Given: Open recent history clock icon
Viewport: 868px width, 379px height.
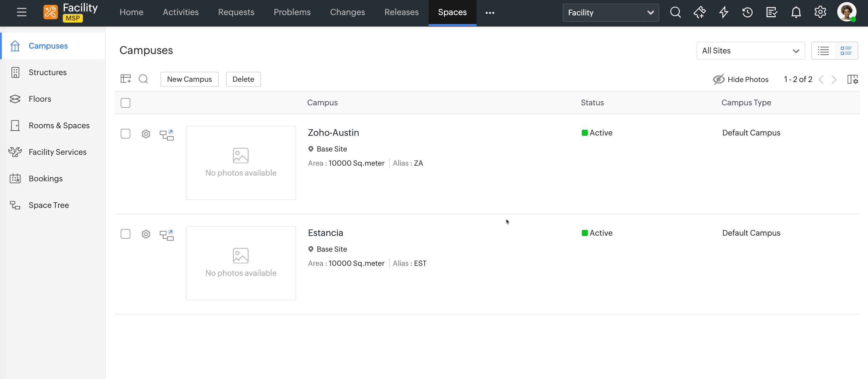Looking at the screenshot, I should click(747, 12).
